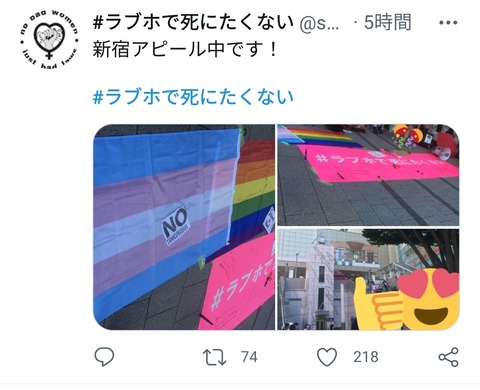Image resolution: width=480 pixels, height=390 pixels.
Task: Click the thumbs-up emoji sticker
Action: (377, 304)
